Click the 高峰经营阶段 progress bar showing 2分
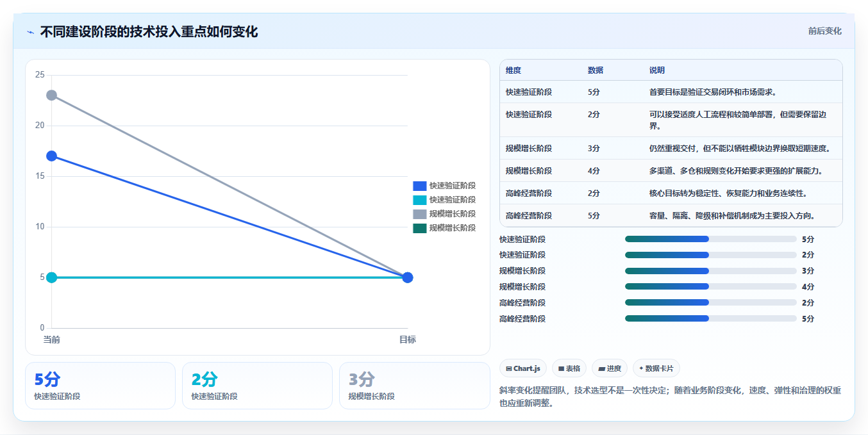This screenshot has width=868, height=435. click(710, 302)
